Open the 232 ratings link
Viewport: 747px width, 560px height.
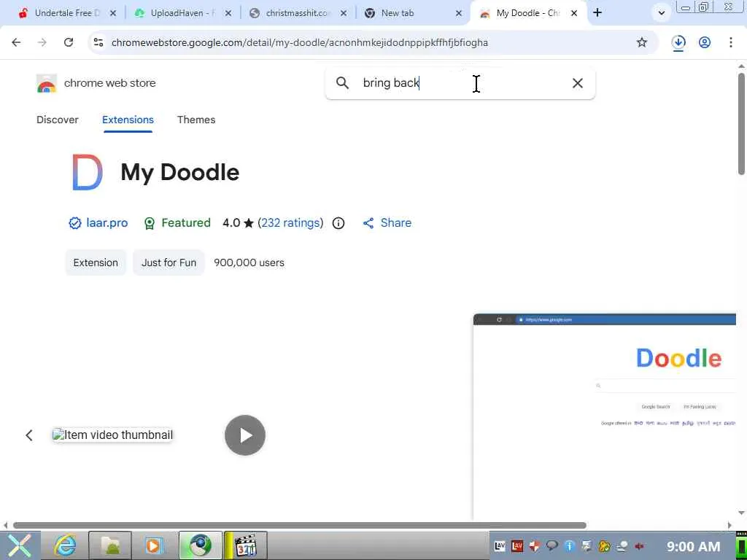290,223
